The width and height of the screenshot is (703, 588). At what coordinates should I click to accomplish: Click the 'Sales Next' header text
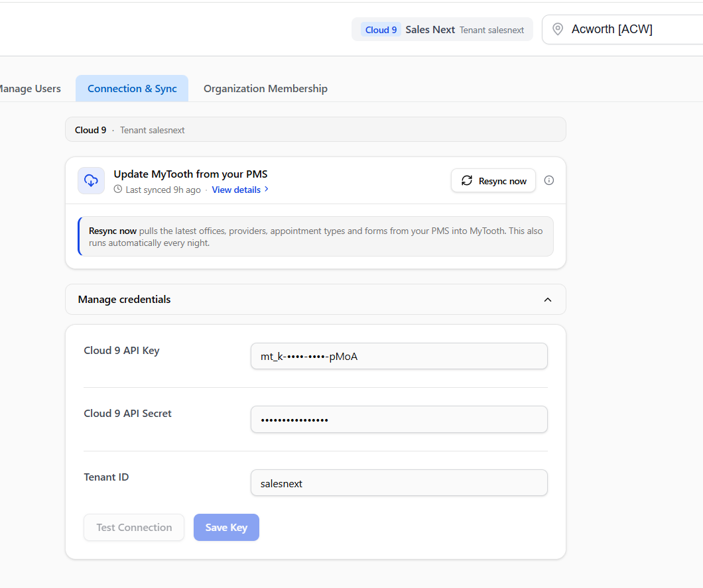(430, 30)
